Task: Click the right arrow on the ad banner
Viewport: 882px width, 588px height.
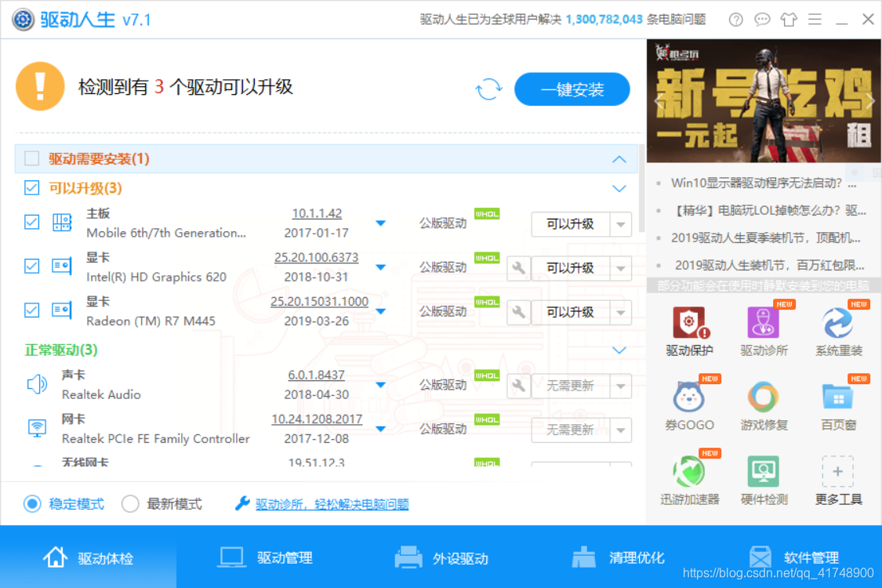Action: pos(870,101)
